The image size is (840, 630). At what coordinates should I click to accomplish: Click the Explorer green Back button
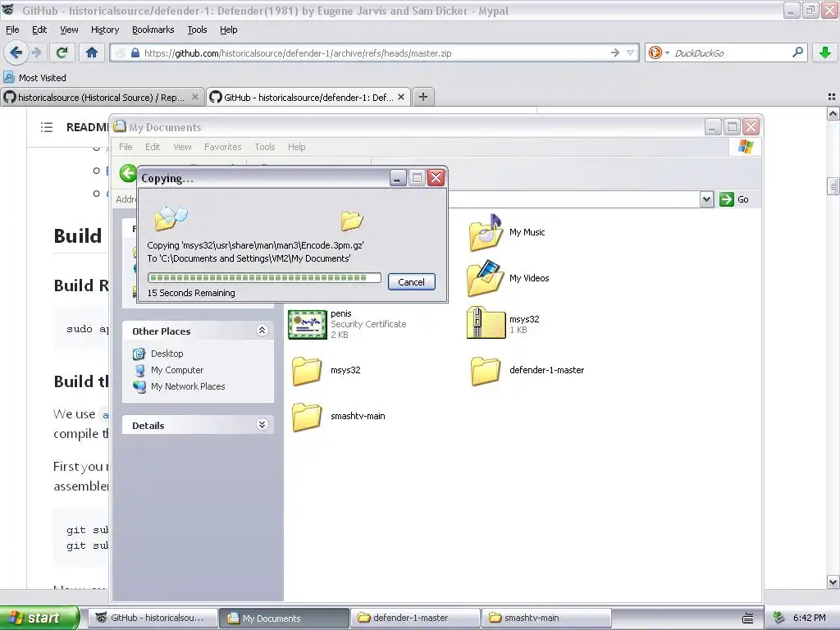(x=128, y=173)
